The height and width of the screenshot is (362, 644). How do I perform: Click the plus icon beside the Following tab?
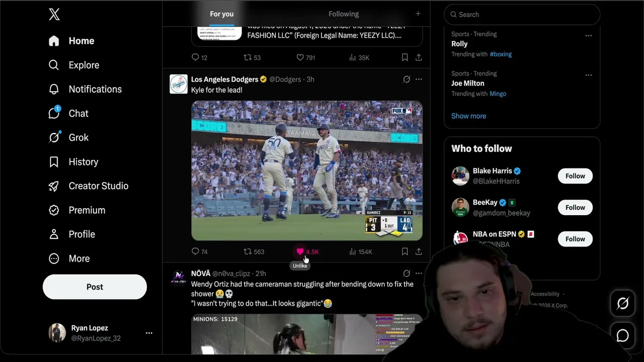coord(418,14)
